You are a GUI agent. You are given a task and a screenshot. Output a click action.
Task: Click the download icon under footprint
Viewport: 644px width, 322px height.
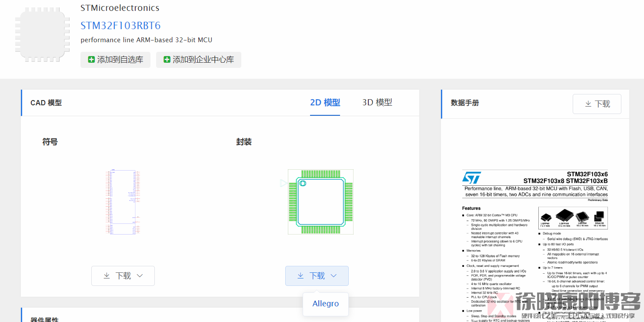pyautogui.click(x=300, y=276)
